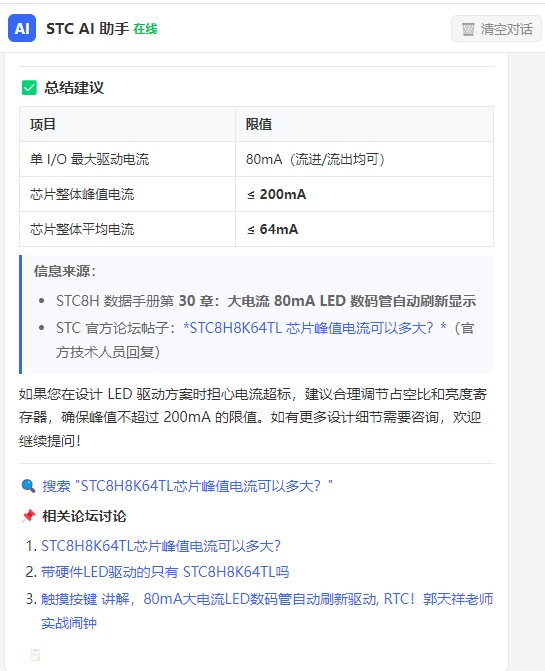
Task: Click the value ≤ 200mA
Action: coord(276,194)
